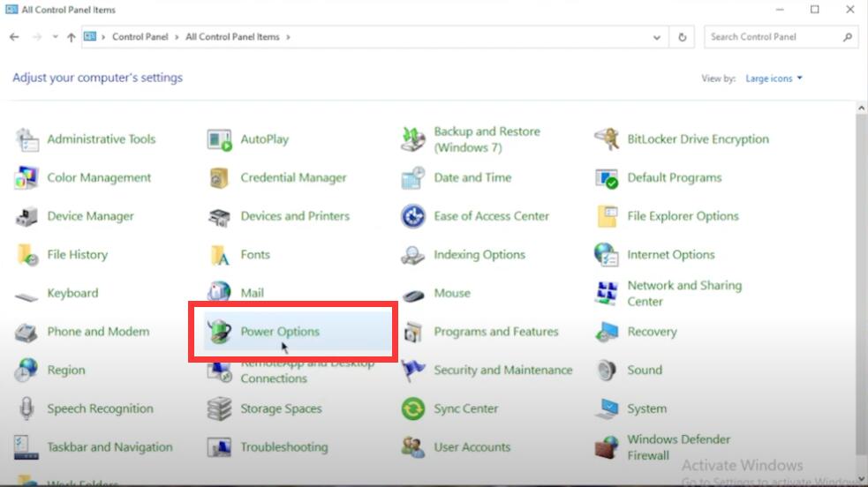
Task: Click the Speech Recognition microphone icon
Action: [x=26, y=408]
